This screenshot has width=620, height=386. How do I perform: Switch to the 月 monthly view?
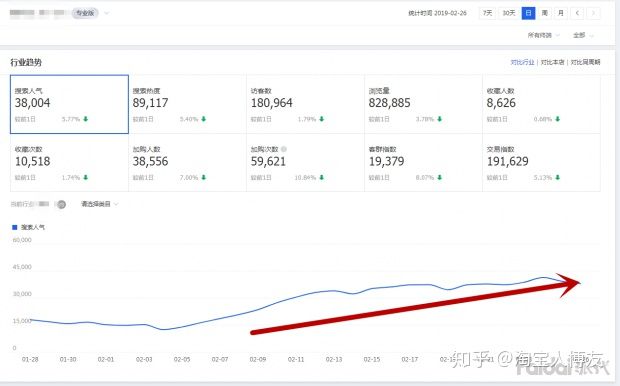(561, 13)
